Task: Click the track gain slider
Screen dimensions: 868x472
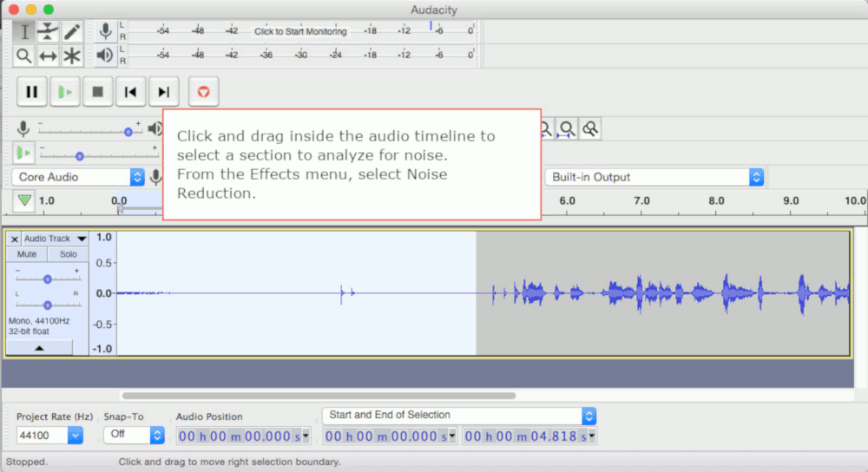Action: [48, 279]
